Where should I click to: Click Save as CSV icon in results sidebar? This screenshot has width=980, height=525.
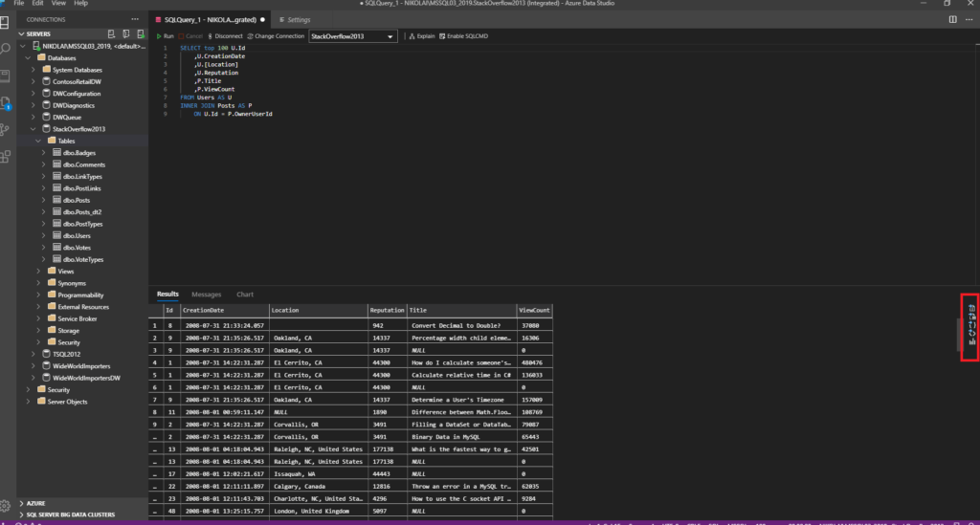(971, 308)
